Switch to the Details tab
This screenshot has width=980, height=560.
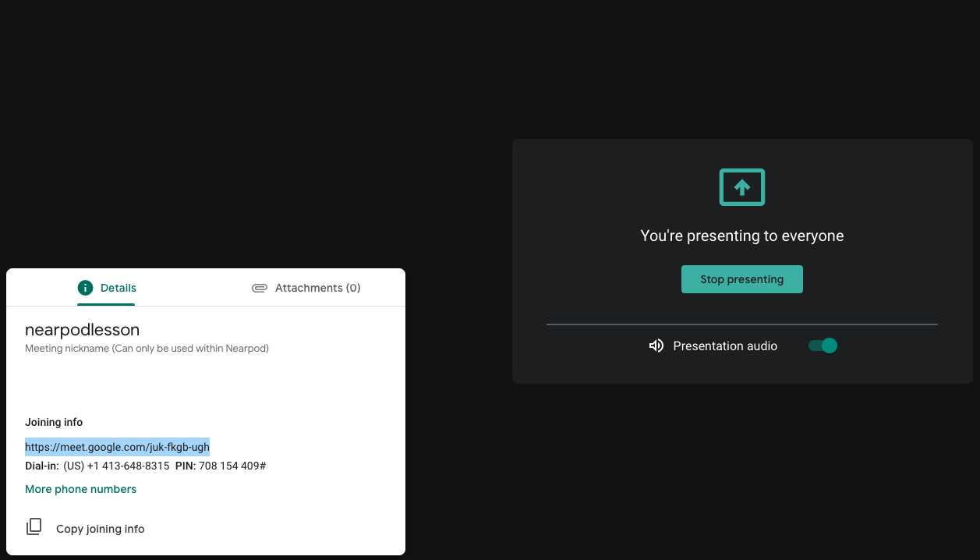pos(108,288)
